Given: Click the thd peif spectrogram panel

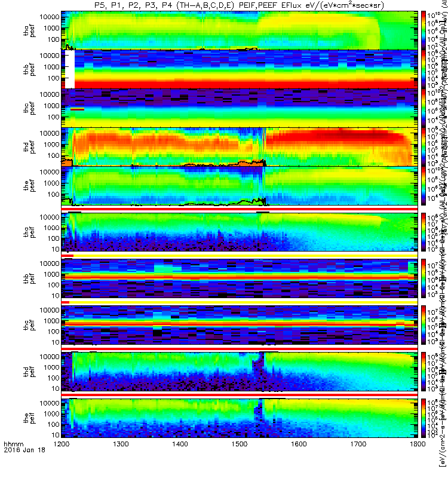Looking at the screenshot, I should pos(240,372).
